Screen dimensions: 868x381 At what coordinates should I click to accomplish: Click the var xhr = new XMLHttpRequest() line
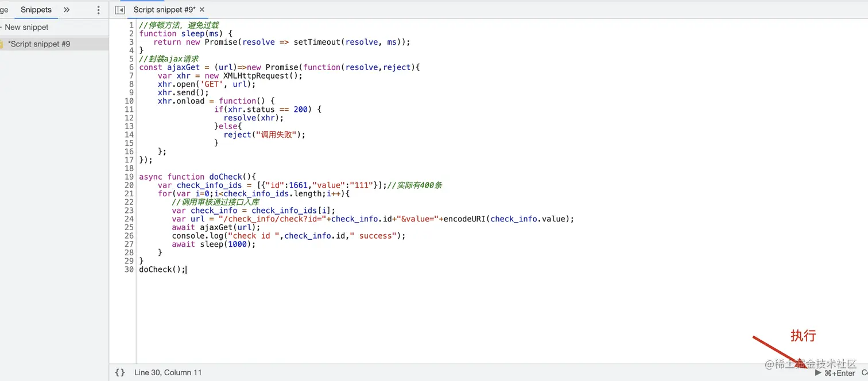pos(230,76)
